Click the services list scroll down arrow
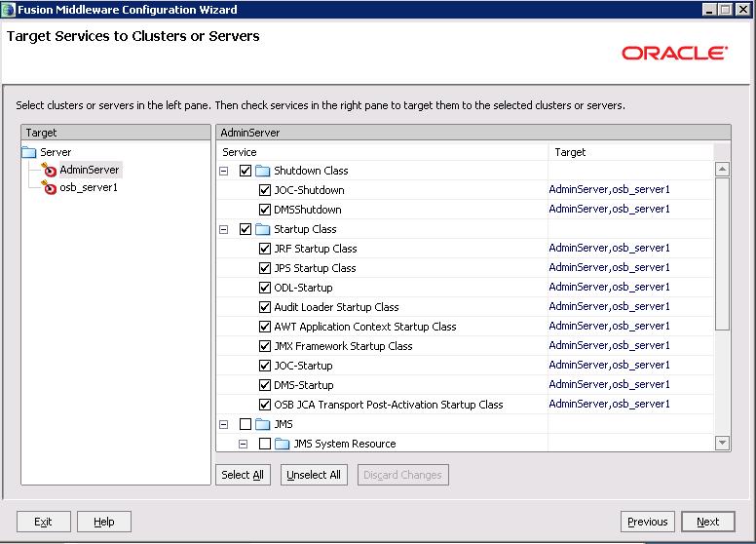 (x=722, y=443)
